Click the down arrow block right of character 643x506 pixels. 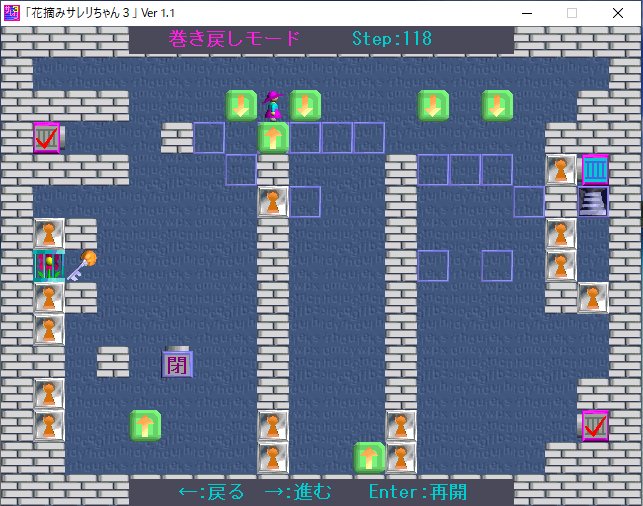(305, 105)
